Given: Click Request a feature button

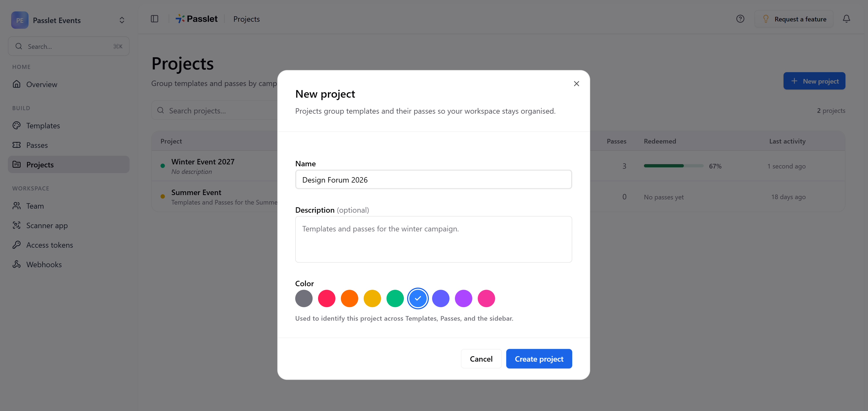Looking at the screenshot, I should (x=794, y=19).
